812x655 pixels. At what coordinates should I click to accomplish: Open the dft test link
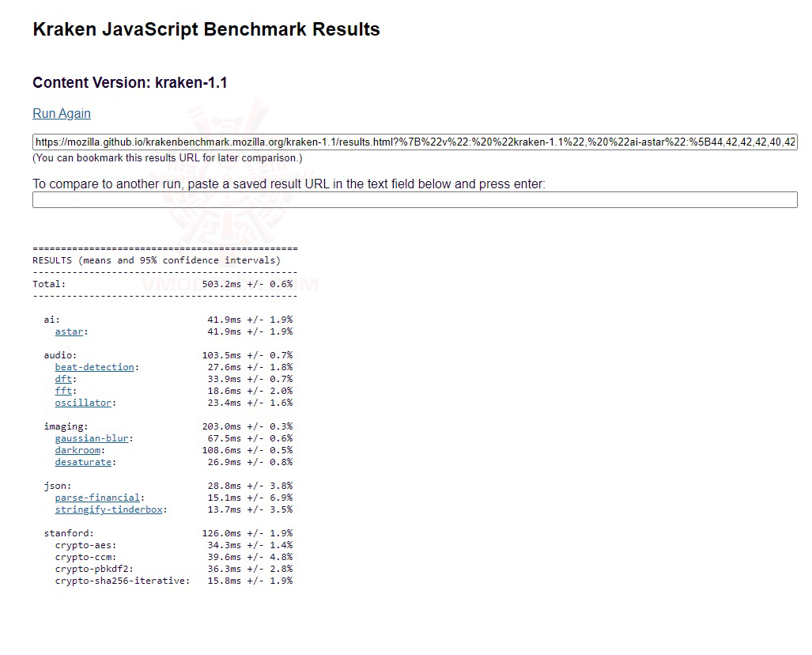point(63,380)
